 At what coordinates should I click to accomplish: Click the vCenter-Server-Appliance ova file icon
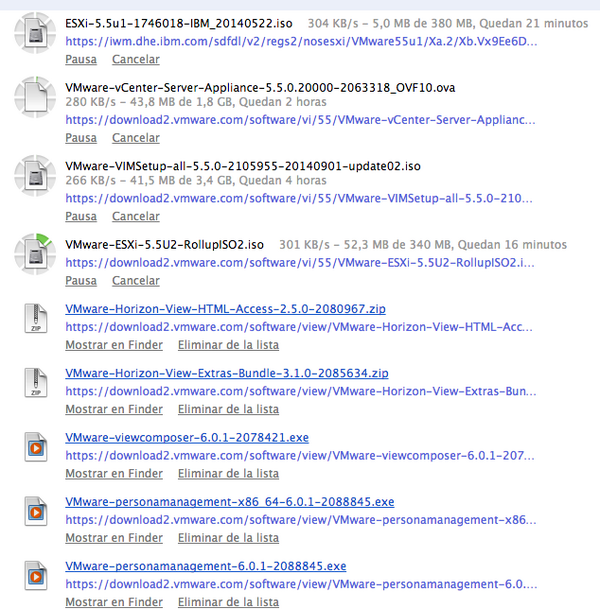point(35,97)
